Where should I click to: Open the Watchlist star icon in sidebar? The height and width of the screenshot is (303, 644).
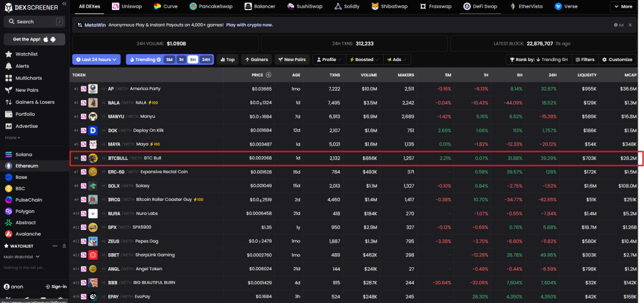tap(8, 54)
